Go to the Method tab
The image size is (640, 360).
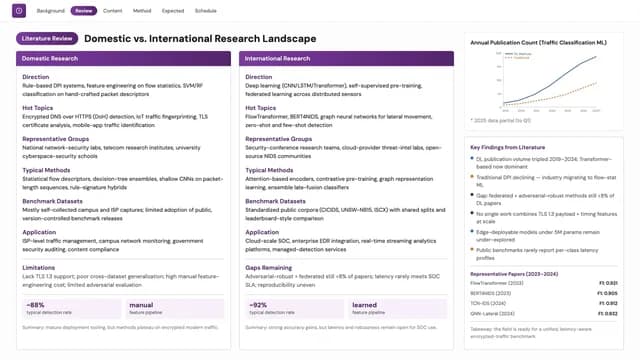(x=142, y=11)
